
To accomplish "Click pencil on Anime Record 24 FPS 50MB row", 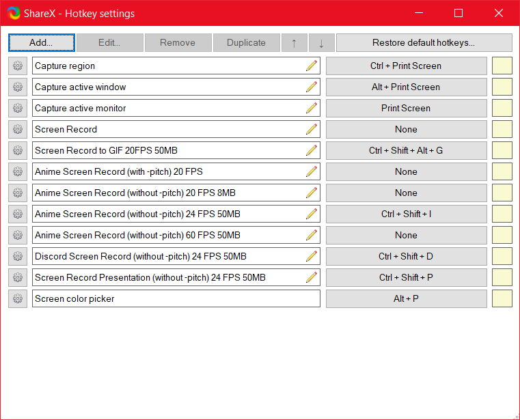I will (312, 214).
